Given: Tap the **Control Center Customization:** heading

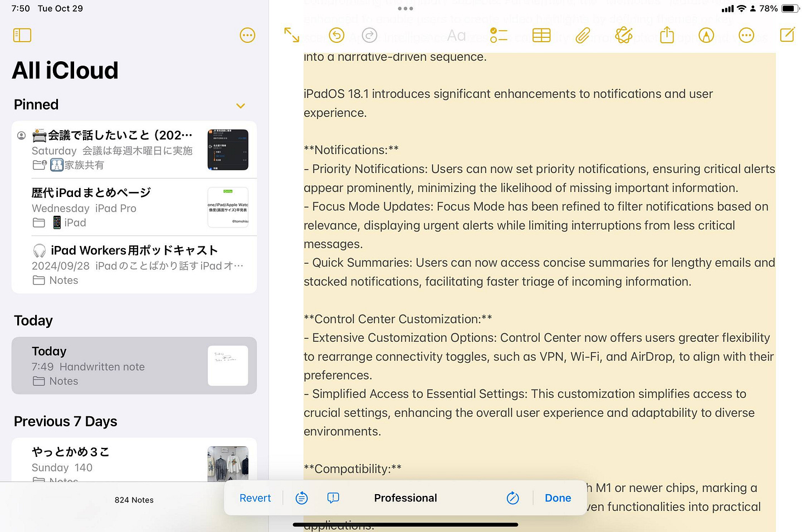Looking at the screenshot, I should [x=398, y=319].
